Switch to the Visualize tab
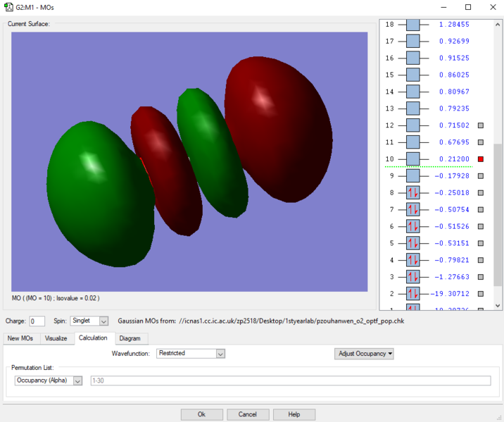The image size is (504, 422). click(x=56, y=338)
